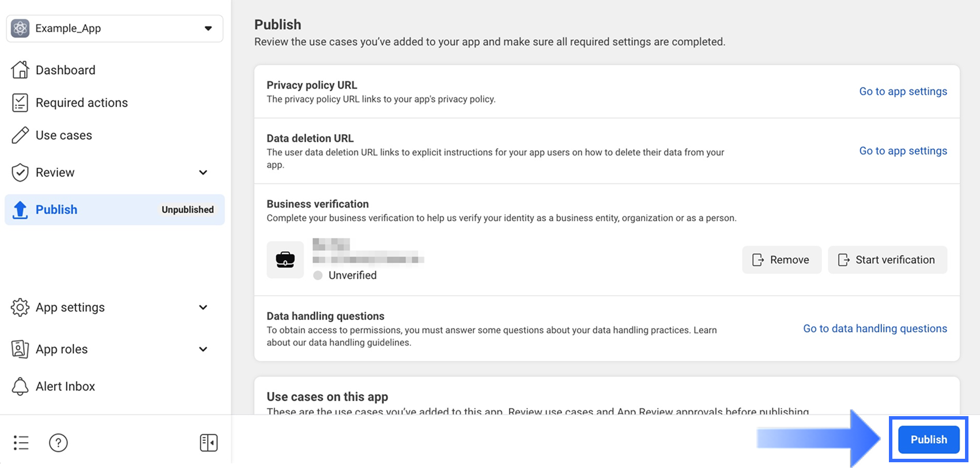Click Go to app settings for Privacy policy
The width and height of the screenshot is (980, 468).
click(903, 92)
